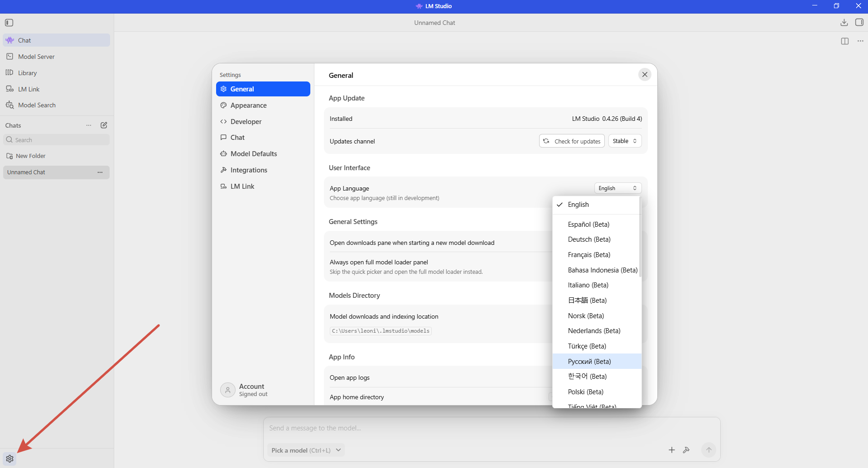Click Check for updates button

(x=572, y=141)
